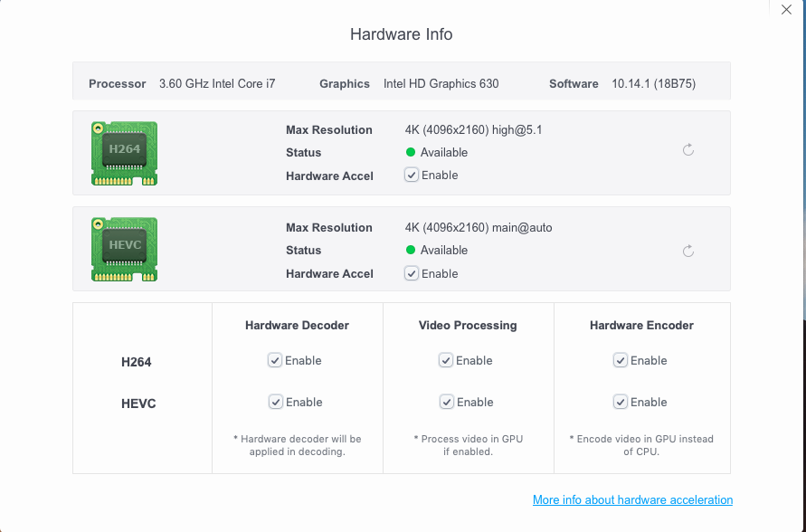Uncheck HEVC Video Processing Enable

point(446,402)
